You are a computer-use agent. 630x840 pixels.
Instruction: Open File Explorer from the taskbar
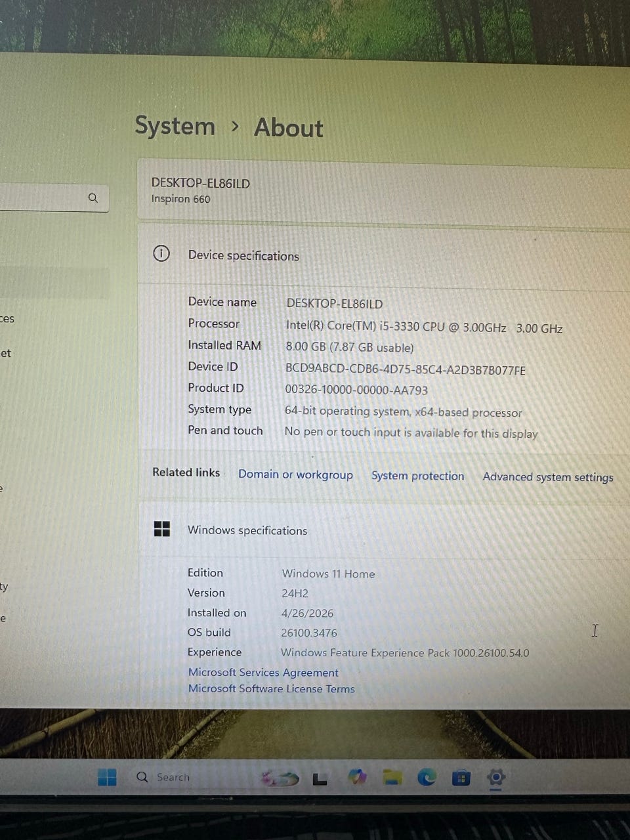[392, 778]
